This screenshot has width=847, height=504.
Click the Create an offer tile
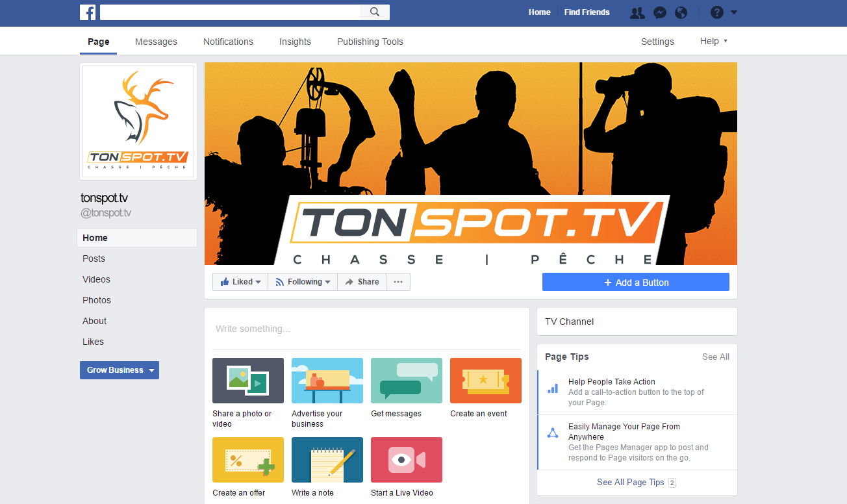(x=248, y=467)
